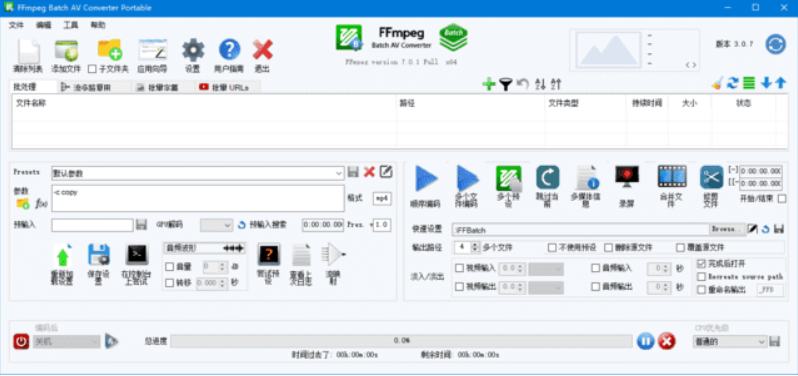
Task: Click the trim file scissors icon
Action: 711,178
